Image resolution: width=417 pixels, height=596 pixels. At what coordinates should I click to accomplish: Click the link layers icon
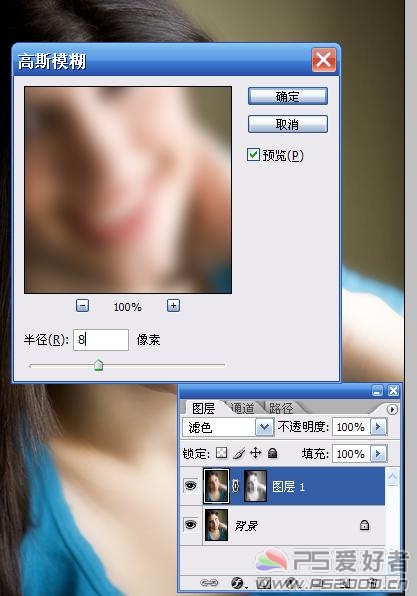point(209,582)
